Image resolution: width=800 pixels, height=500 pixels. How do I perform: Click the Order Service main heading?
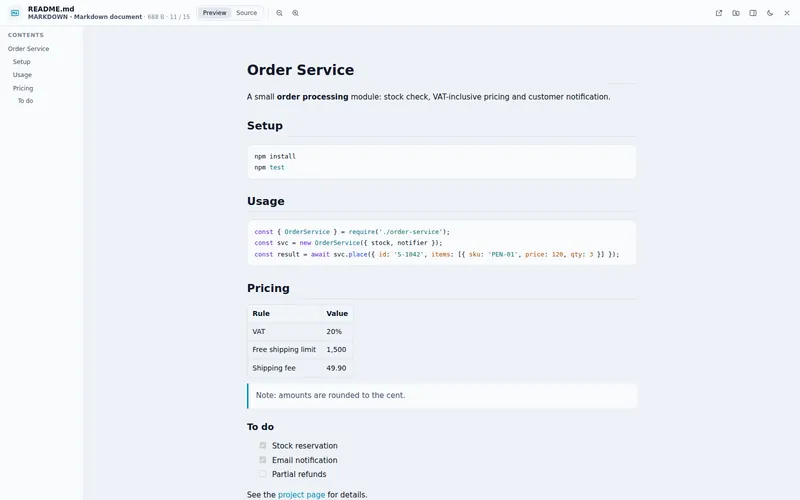301,70
